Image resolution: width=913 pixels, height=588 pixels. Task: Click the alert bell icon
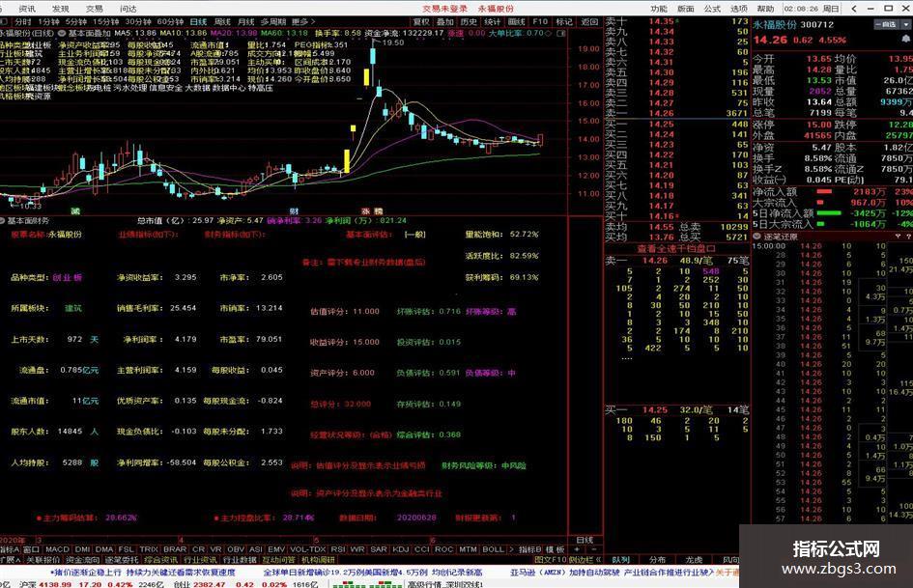click(906, 39)
